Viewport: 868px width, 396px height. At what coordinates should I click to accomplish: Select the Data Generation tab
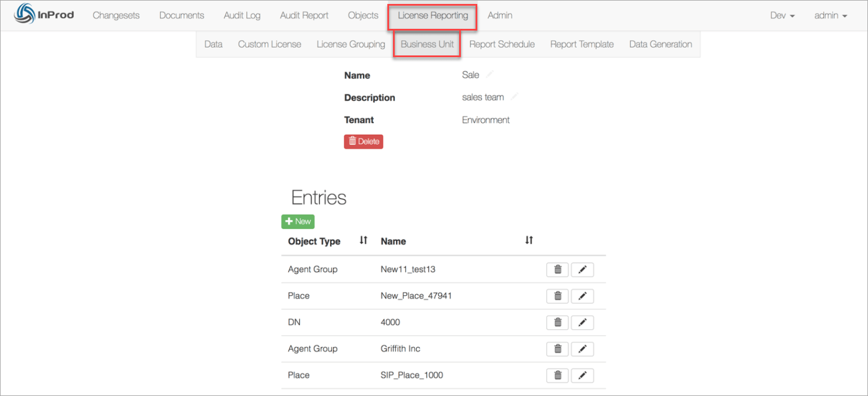pyautogui.click(x=660, y=44)
